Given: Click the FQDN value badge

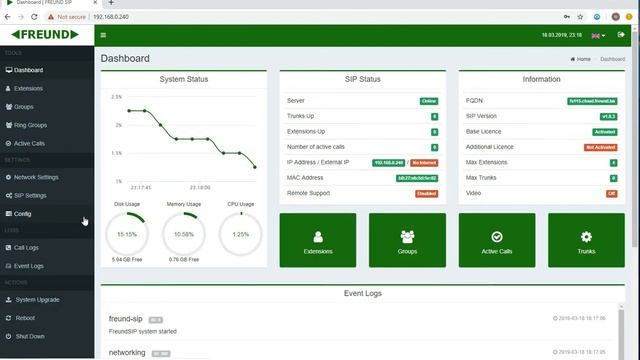Looking at the screenshot, I should click(592, 101).
